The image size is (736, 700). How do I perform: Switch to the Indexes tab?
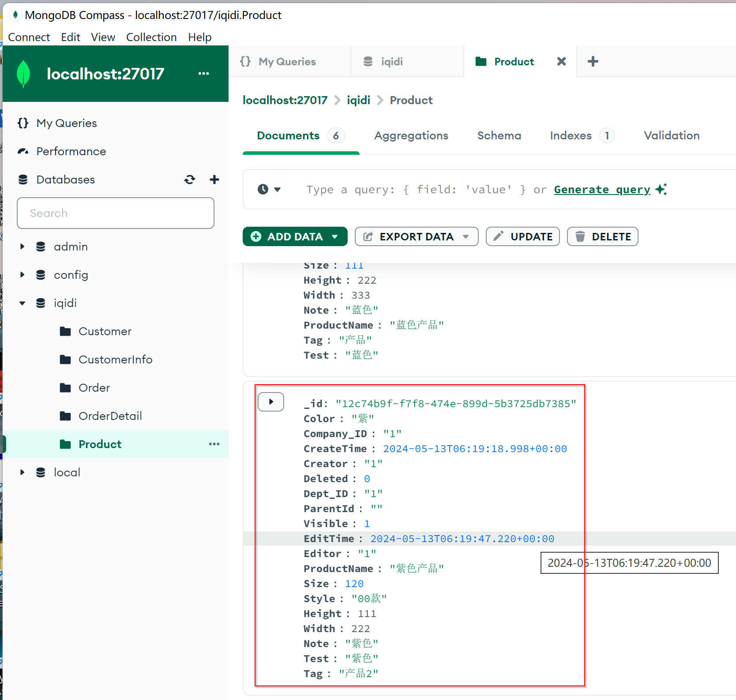(x=582, y=135)
